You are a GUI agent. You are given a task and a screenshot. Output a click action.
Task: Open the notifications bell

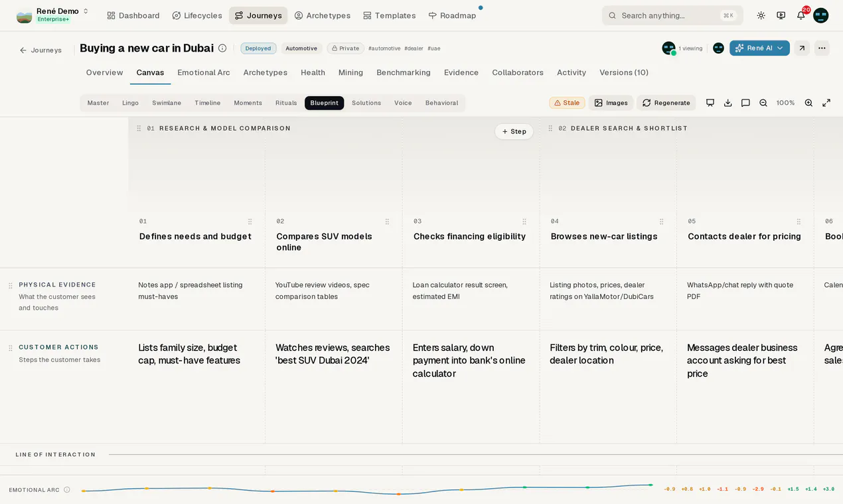(801, 15)
